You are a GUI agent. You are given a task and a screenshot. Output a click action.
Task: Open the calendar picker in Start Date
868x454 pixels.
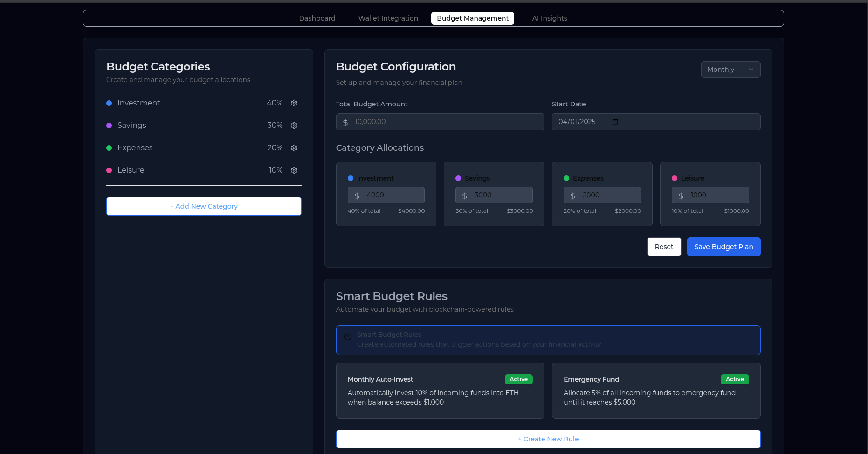coord(615,122)
